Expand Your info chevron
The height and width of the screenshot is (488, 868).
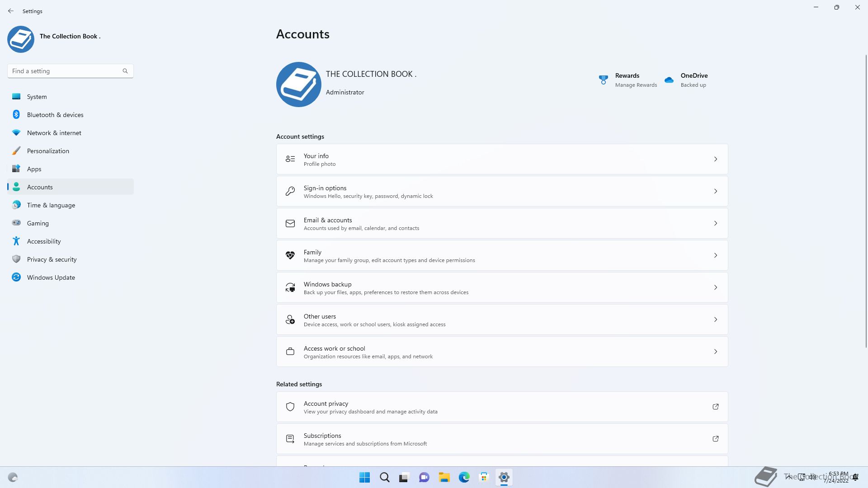(x=716, y=159)
